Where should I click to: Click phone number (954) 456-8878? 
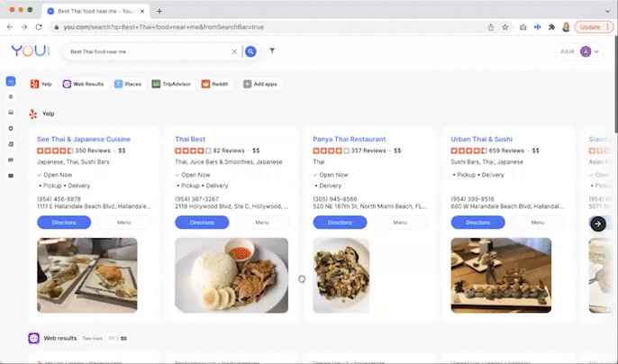tap(59, 199)
